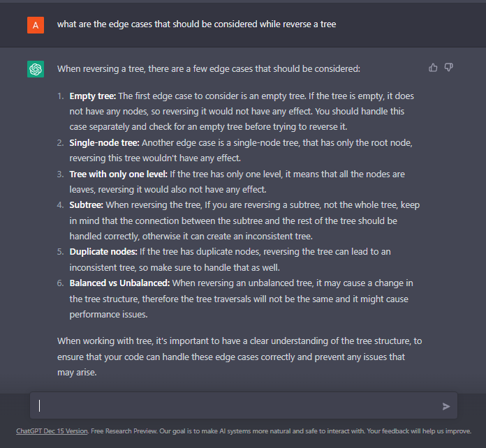
Task: Select the "Single-node tree:" heading
Action: 104,142
